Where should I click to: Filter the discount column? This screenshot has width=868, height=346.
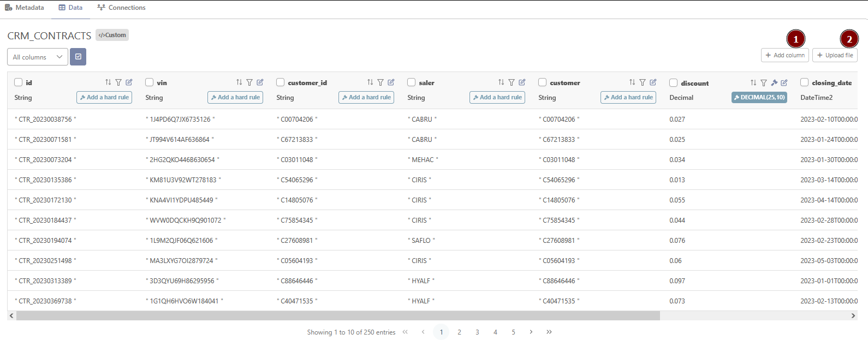point(764,83)
